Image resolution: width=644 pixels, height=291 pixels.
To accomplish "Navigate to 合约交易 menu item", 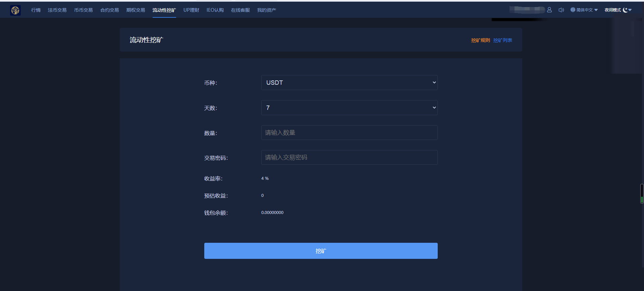I will (109, 10).
